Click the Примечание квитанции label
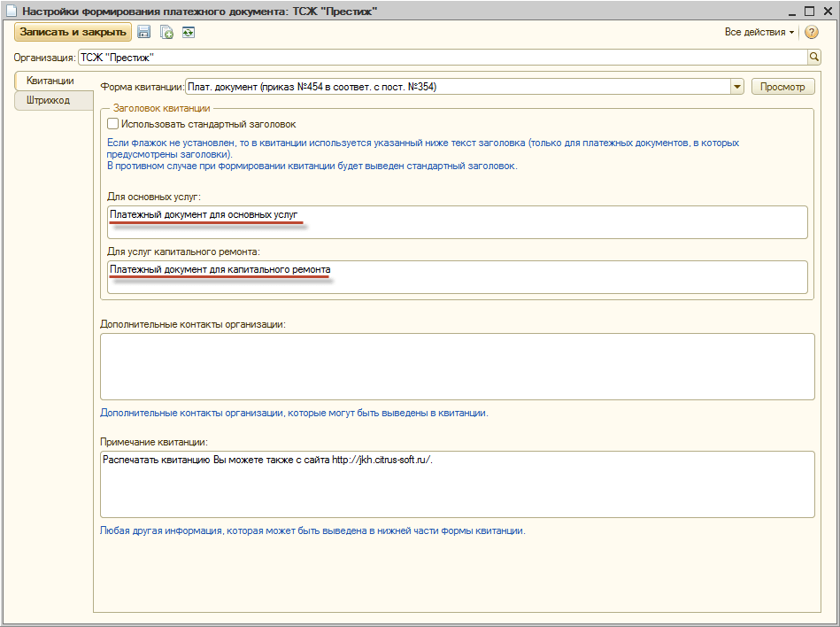The image size is (840, 627). [x=154, y=442]
